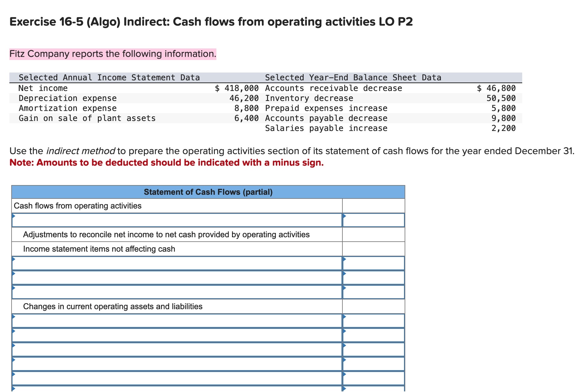Open second account dropdown under 'Changes in current operating assets and liabilities'

coord(177,335)
